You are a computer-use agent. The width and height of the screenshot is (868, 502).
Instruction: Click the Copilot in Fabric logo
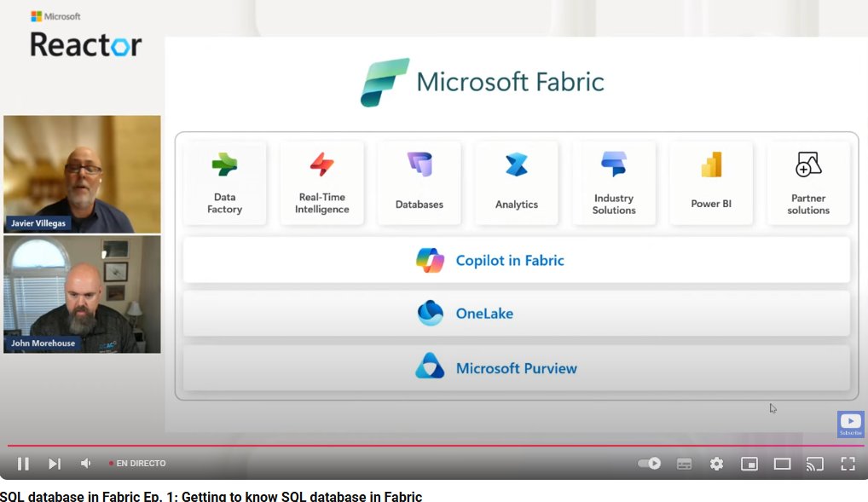(430, 260)
